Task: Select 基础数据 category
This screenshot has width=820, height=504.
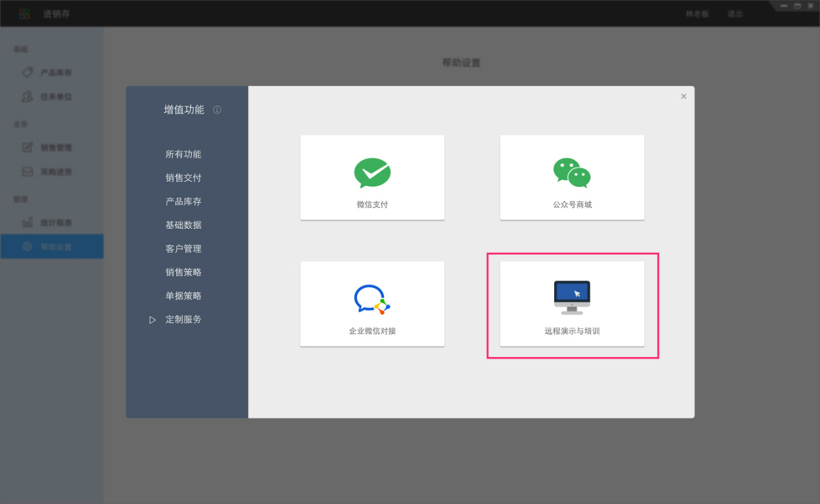Action: point(183,225)
